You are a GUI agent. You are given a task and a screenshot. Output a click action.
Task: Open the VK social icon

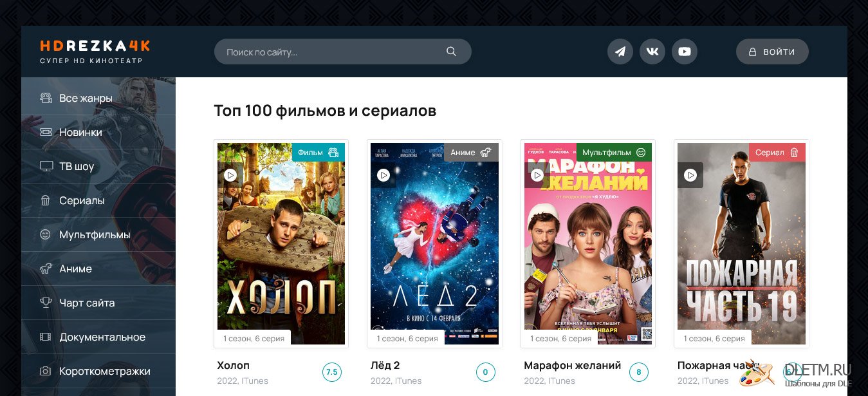pos(652,52)
